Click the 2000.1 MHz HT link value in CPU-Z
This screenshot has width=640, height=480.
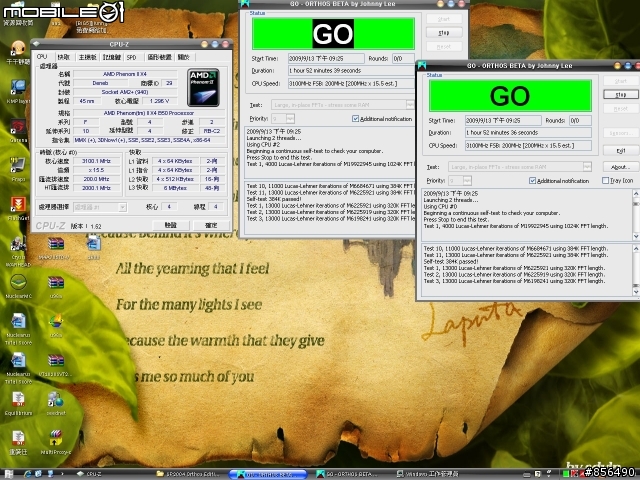96,188
